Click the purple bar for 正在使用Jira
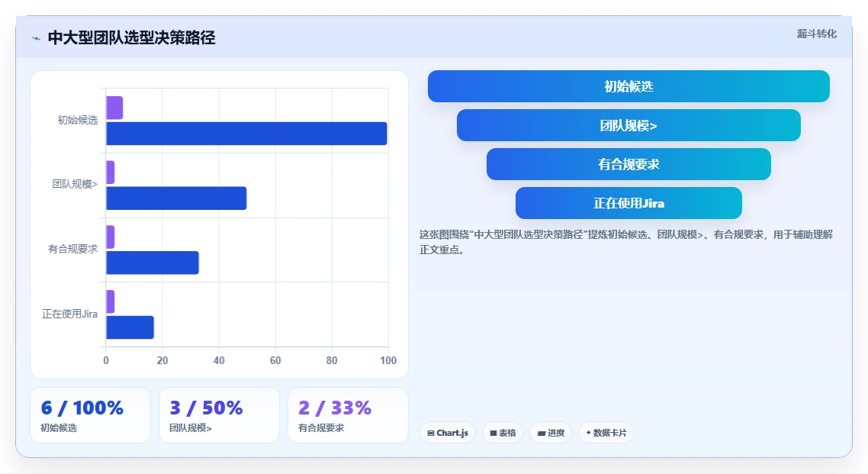Viewport: 868px width, 474px height. [x=110, y=301]
